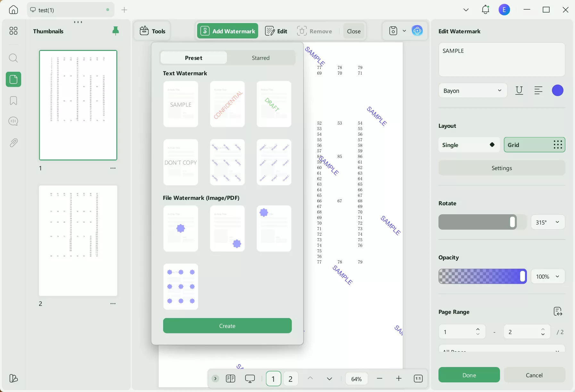Choose the CONFIDENTIAL watermark preset thumbnail
Image resolution: width=575 pixels, height=392 pixels.
[x=227, y=104]
